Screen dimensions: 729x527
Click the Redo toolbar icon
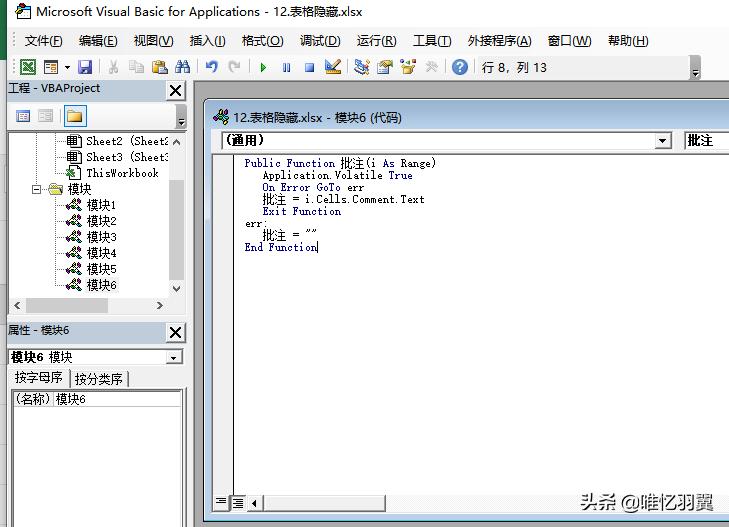click(x=235, y=67)
